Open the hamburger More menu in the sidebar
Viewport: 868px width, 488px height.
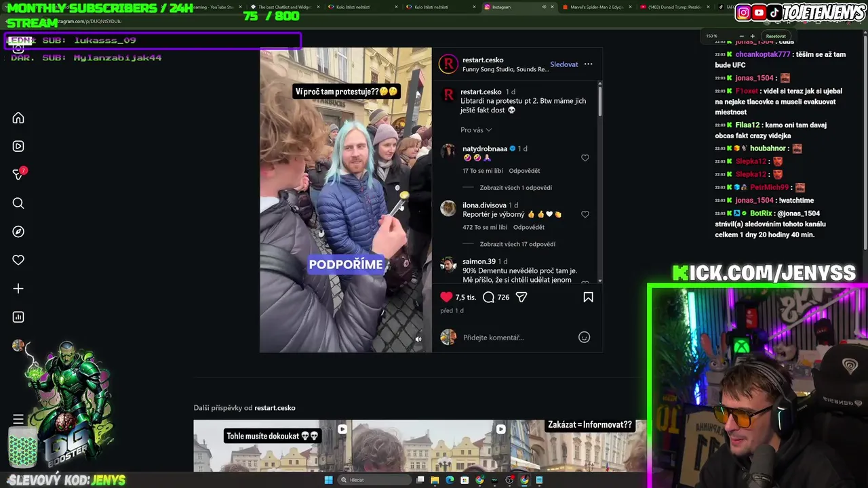(x=18, y=420)
